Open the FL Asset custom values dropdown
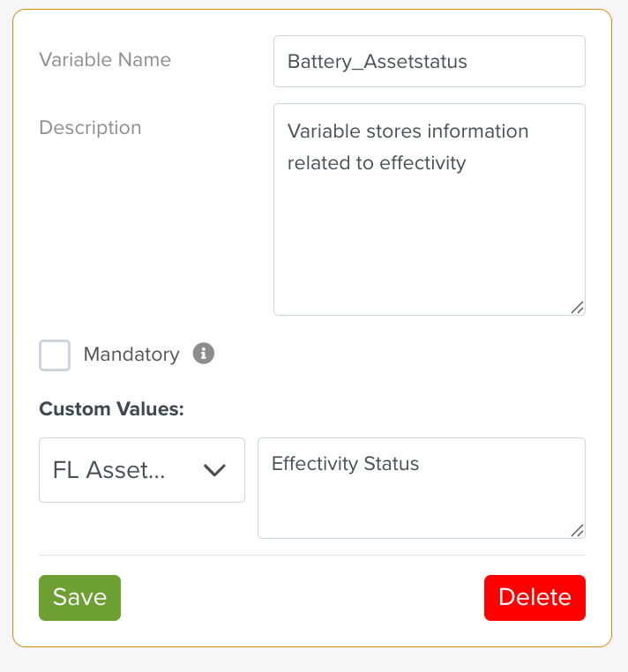Screen dimensions: 628x672 click(142, 470)
